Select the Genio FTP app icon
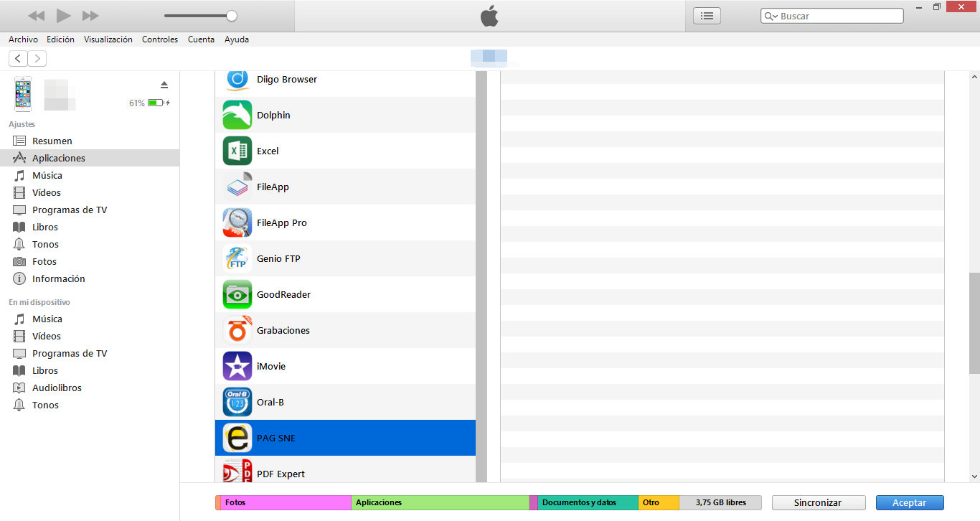The image size is (980, 521). coord(237,258)
